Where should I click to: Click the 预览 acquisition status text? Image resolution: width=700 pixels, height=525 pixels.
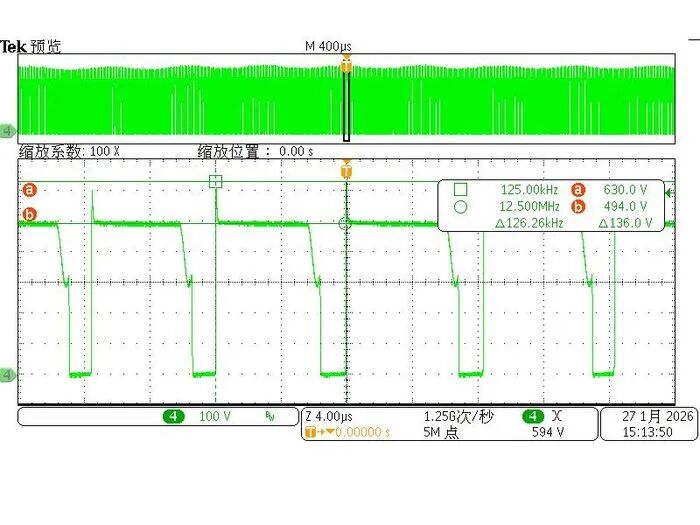coord(46,46)
